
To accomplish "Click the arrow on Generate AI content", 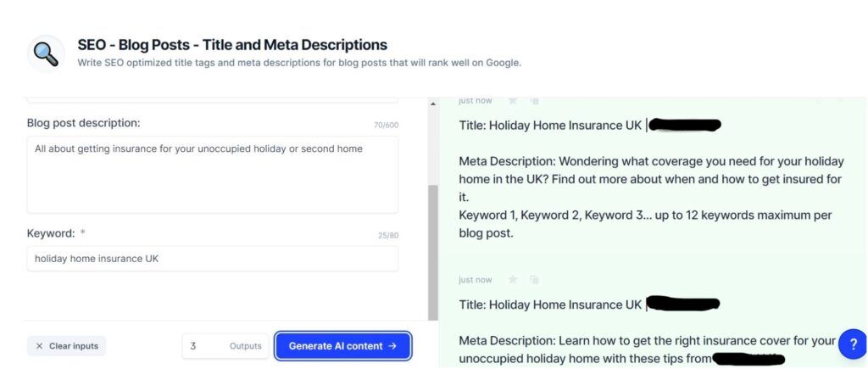I will (x=392, y=346).
